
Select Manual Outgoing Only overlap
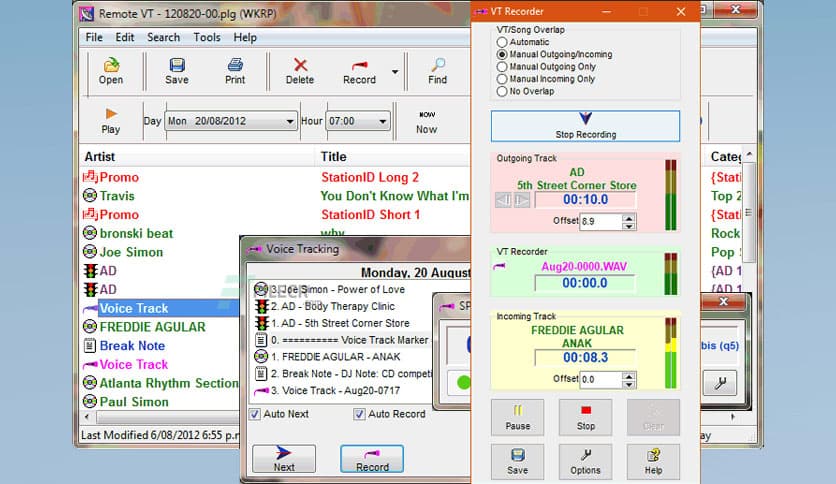coord(502,67)
